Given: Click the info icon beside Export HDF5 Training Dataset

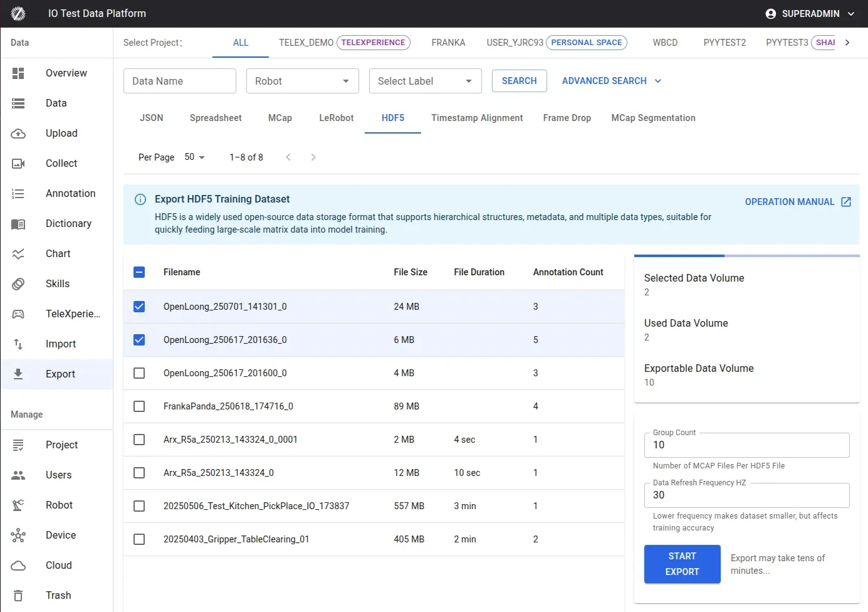Looking at the screenshot, I should (x=140, y=199).
